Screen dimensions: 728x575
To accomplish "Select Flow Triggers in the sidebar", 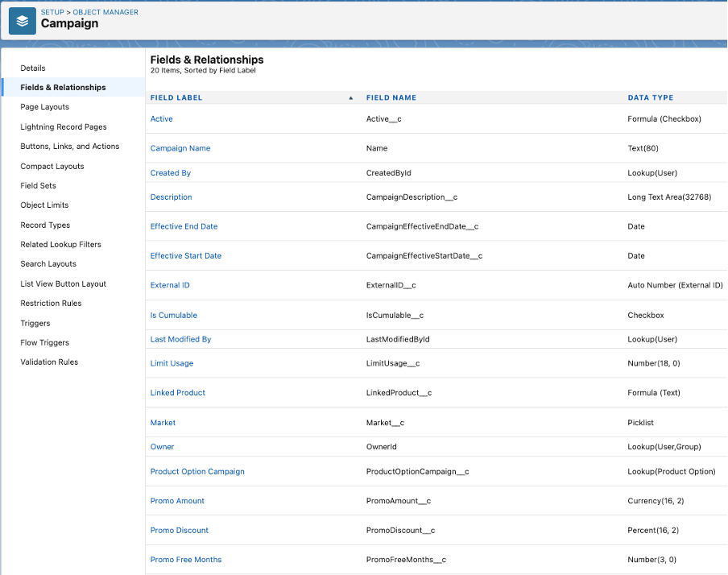I will coord(44,342).
